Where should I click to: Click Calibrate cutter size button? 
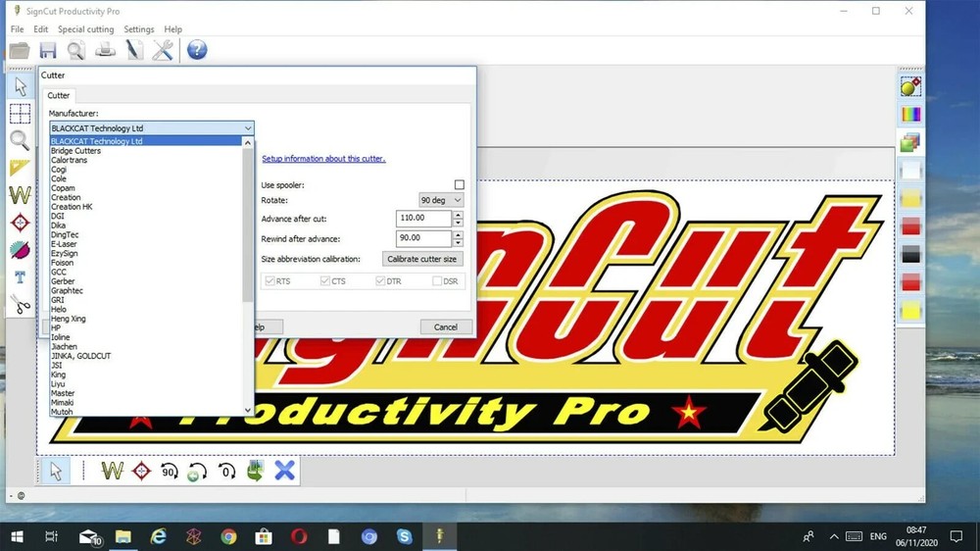point(421,259)
